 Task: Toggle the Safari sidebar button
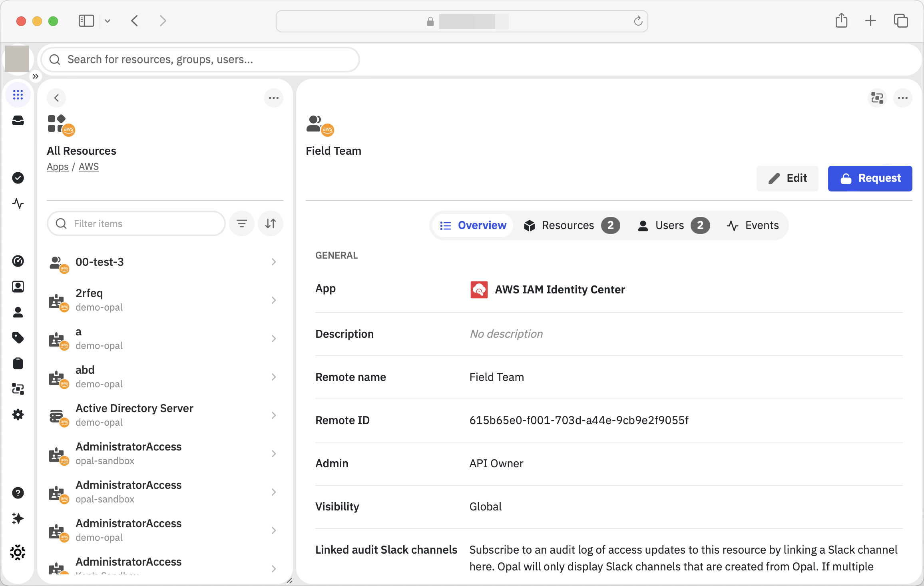(x=86, y=21)
